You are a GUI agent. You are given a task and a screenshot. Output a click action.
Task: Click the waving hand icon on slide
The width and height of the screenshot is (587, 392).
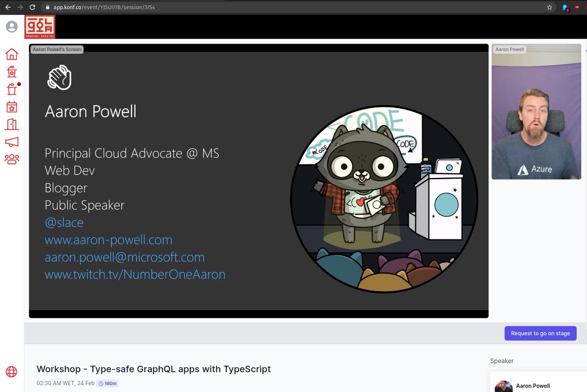click(x=59, y=78)
